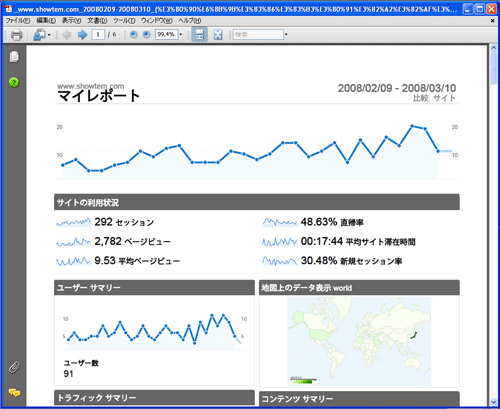
Task: Click the ユーザー サマリー section header
Action: (x=154, y=287)
